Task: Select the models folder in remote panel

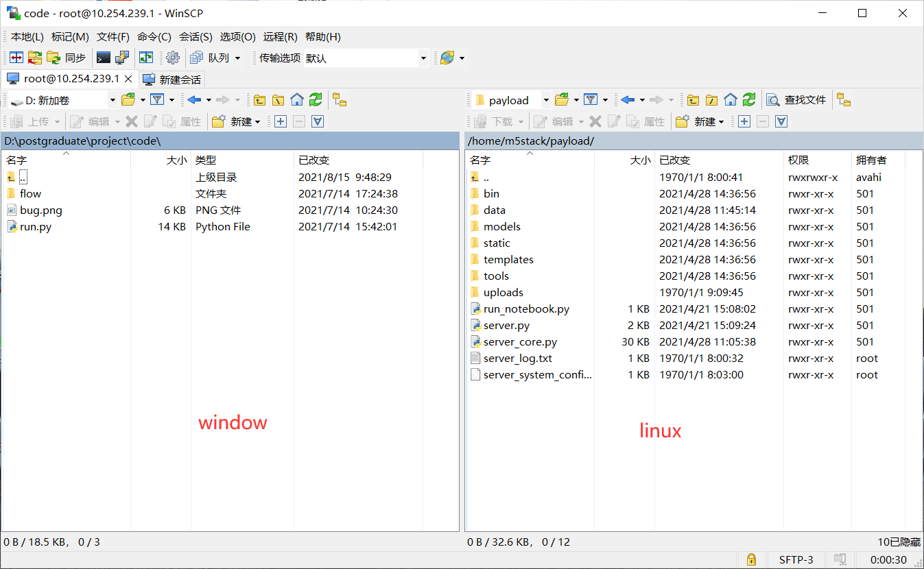Action: click(x=501, y=227)
